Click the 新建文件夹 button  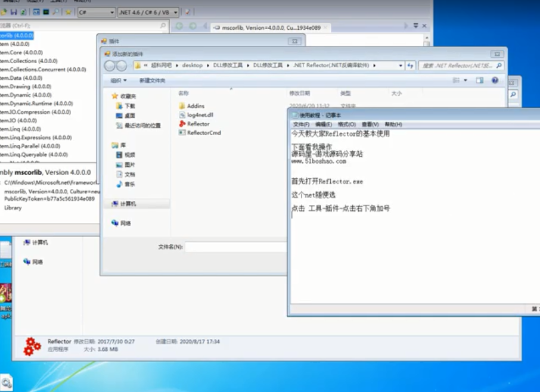coord(152,80)
